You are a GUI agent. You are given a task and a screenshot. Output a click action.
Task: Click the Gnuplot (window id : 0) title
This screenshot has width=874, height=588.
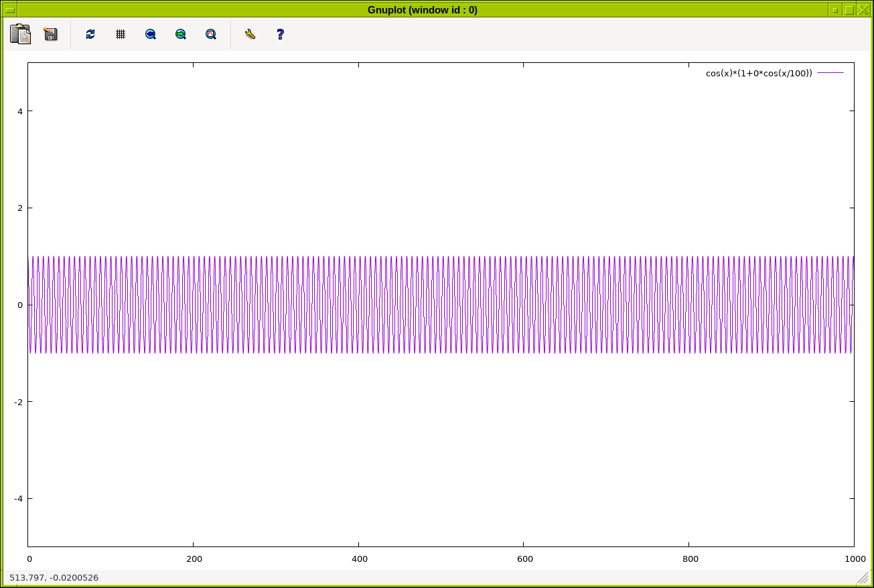422,10
